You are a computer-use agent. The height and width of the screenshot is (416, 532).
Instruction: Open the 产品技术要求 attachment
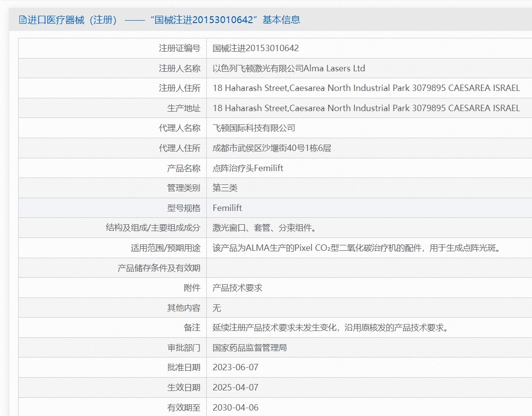(x=237, y=288)
